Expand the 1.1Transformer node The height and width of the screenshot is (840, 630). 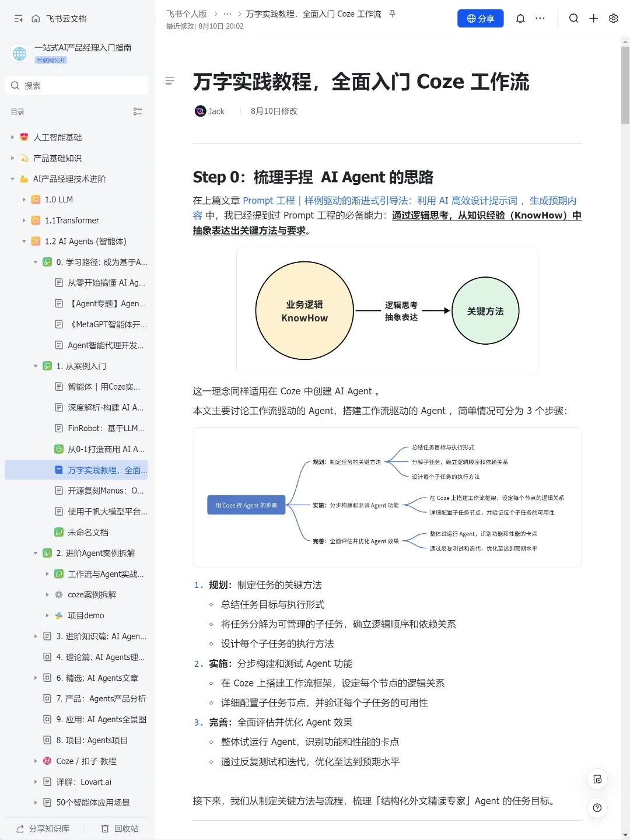tap(24, 220)
